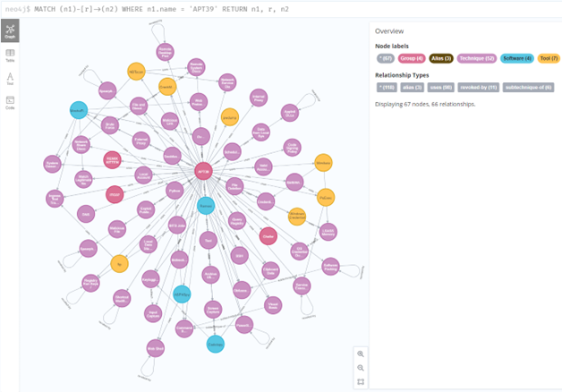Select the AppInit DLLs node

click(290, 113)
